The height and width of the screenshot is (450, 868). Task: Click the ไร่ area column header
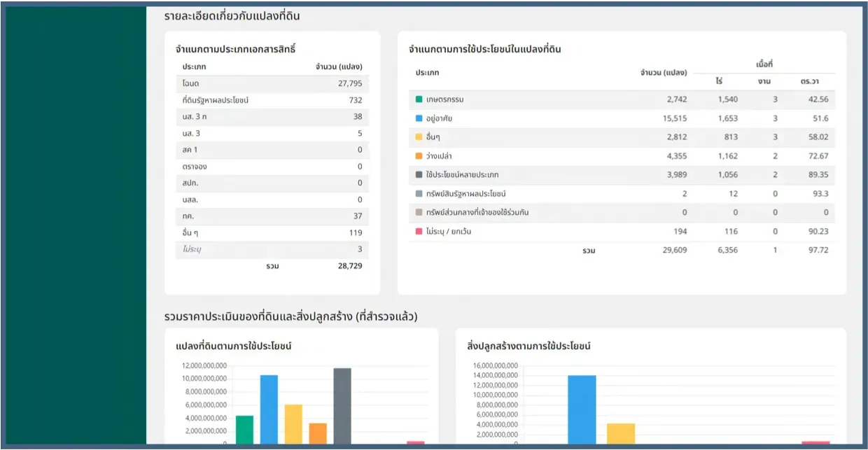[719, 81]
